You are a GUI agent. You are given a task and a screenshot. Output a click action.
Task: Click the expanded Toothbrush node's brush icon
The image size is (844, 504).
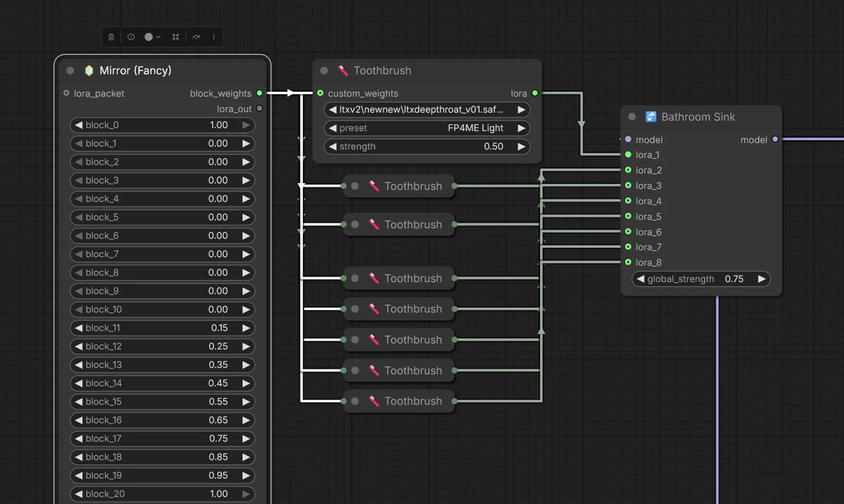click(343, 70)
